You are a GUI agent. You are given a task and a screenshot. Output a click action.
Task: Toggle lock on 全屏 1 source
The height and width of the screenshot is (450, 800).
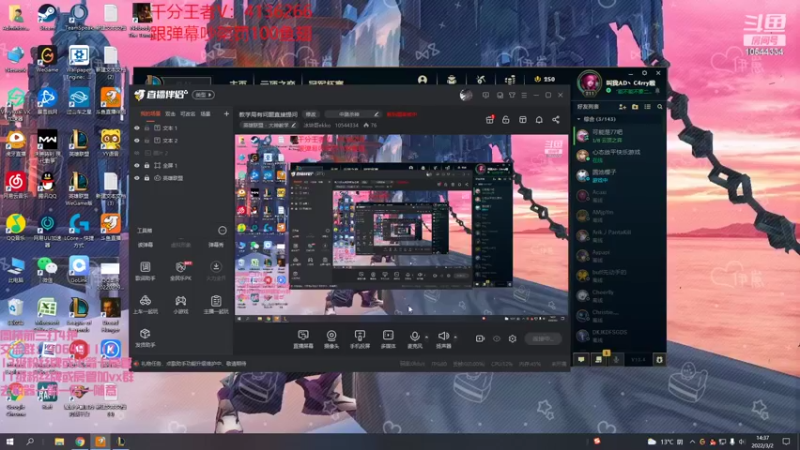pyautogui.click(x=147, y=165)
